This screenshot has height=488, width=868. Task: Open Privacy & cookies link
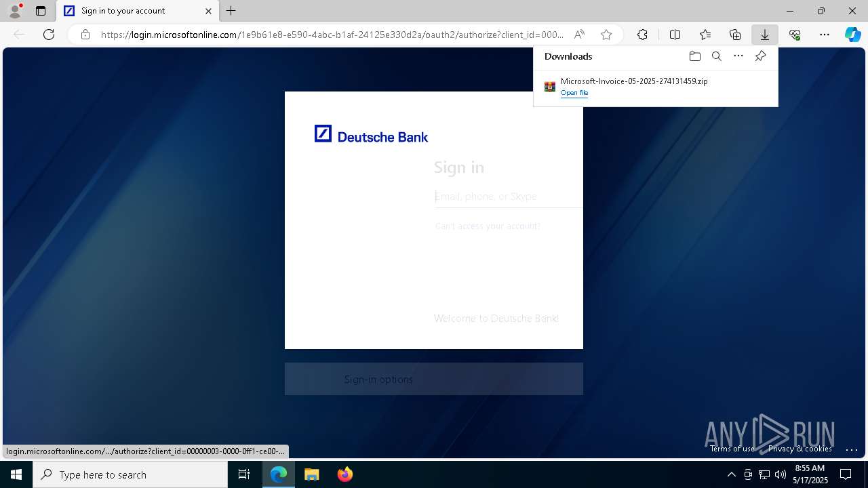(800, 449)
